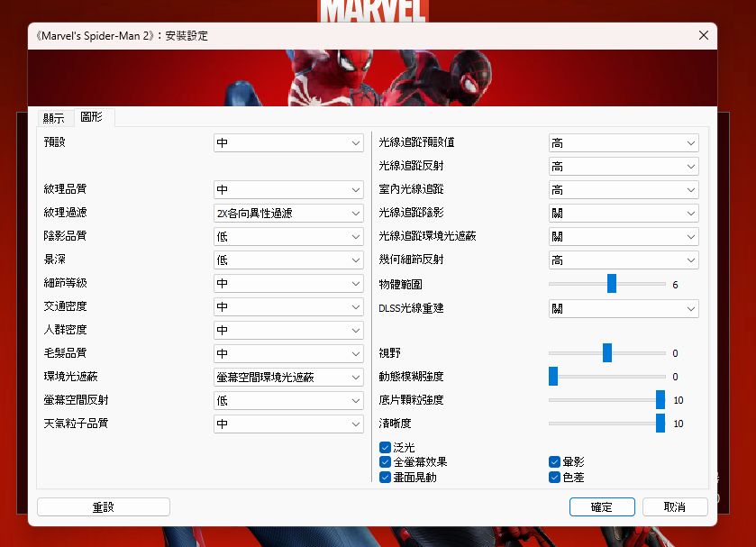The height and width of the screenshot is (547, 756).
Task: Open the 螢幕空間反射 dropdown
Action: click(x=288, y=400)
